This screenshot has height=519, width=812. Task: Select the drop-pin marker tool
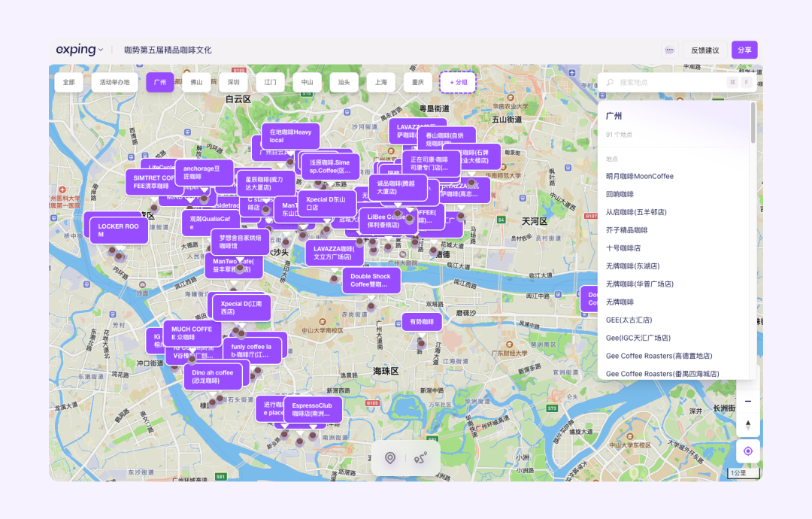389,457
